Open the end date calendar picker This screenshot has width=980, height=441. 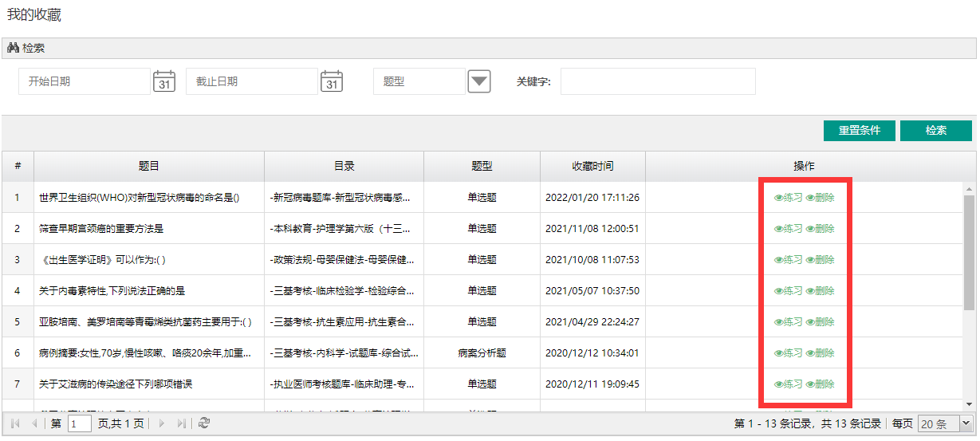point(332,81)
